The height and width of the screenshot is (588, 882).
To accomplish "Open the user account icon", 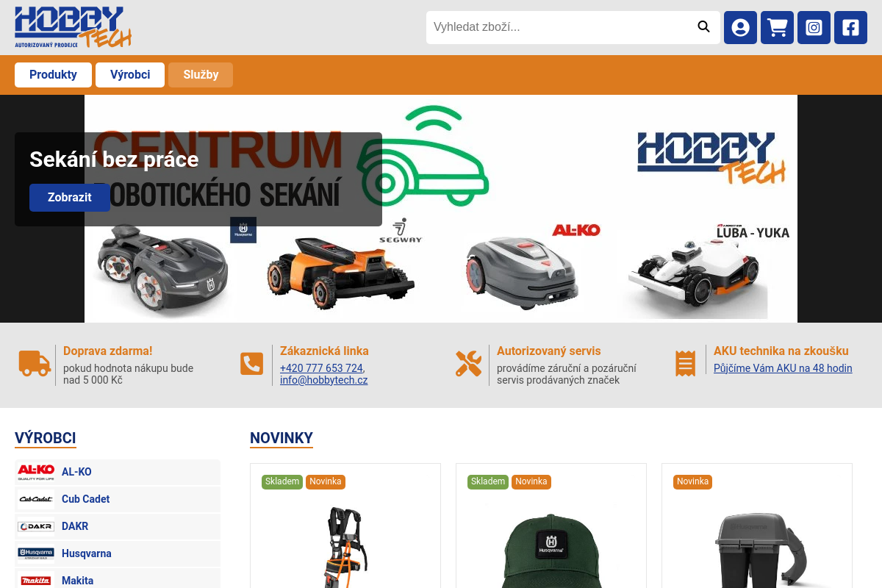I will tap(740, 28).
